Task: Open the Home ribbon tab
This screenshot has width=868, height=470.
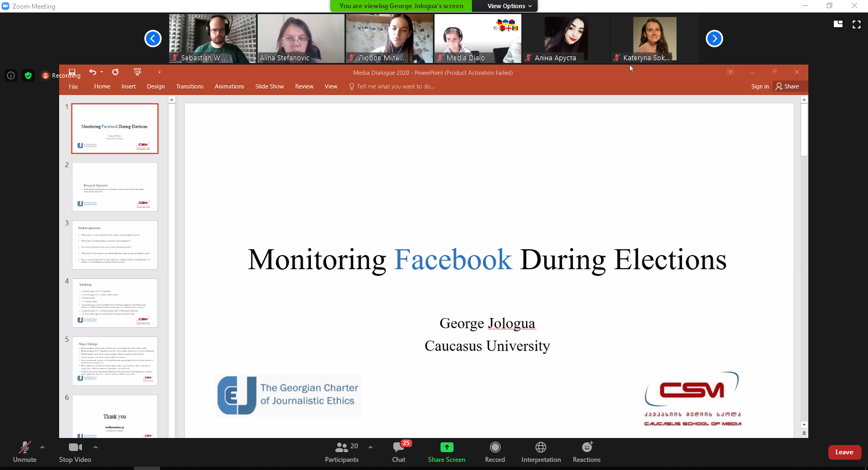Action: [x=102, y=86]
